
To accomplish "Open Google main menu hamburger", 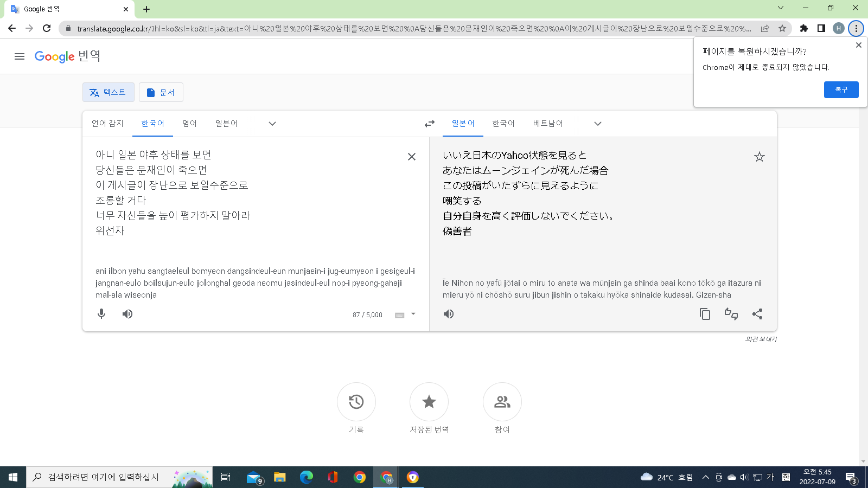I will [20, 56].
